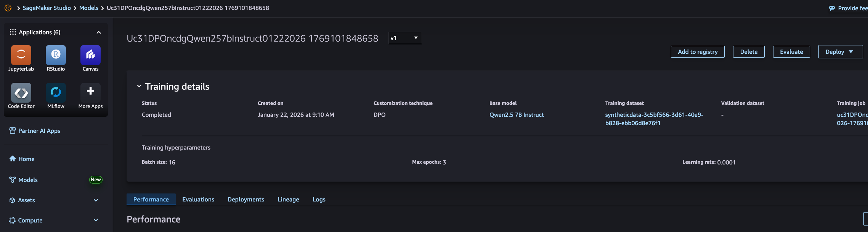The height and width of the screenshot is (232, 868).
Task: Open the RStudio app icon
Action: coord(56,55)
